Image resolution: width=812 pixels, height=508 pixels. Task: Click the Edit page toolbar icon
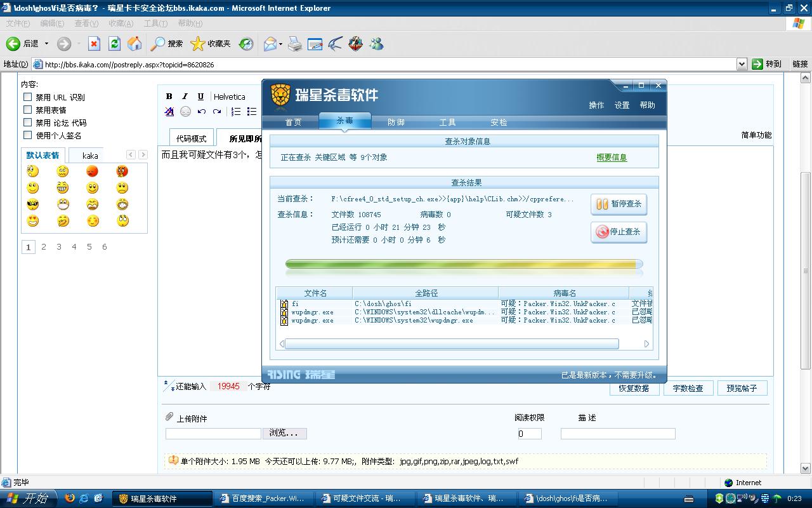click(x=315, y=44)
